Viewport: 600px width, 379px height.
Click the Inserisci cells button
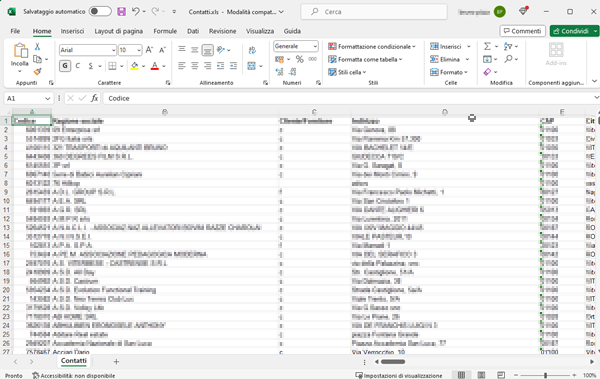click(446, 47)
